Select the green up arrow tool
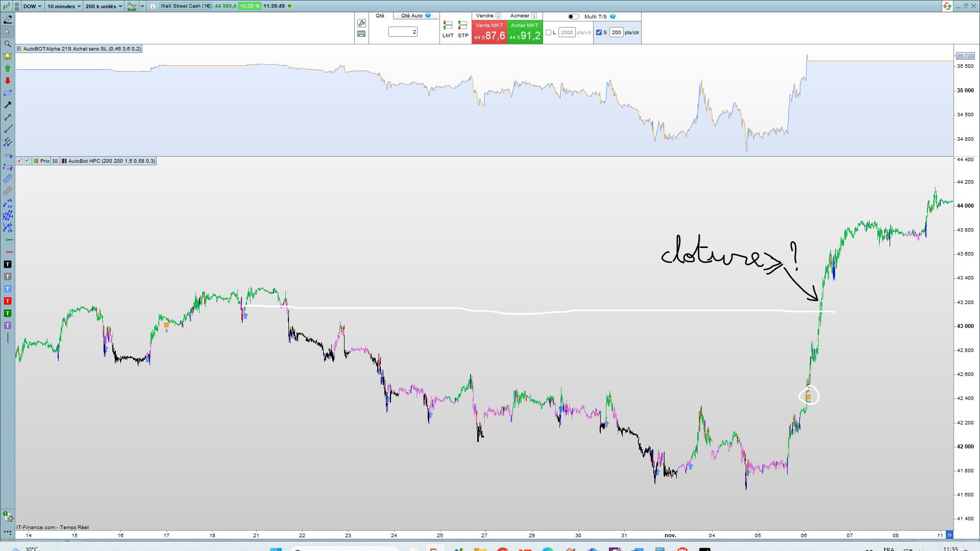 8,68
